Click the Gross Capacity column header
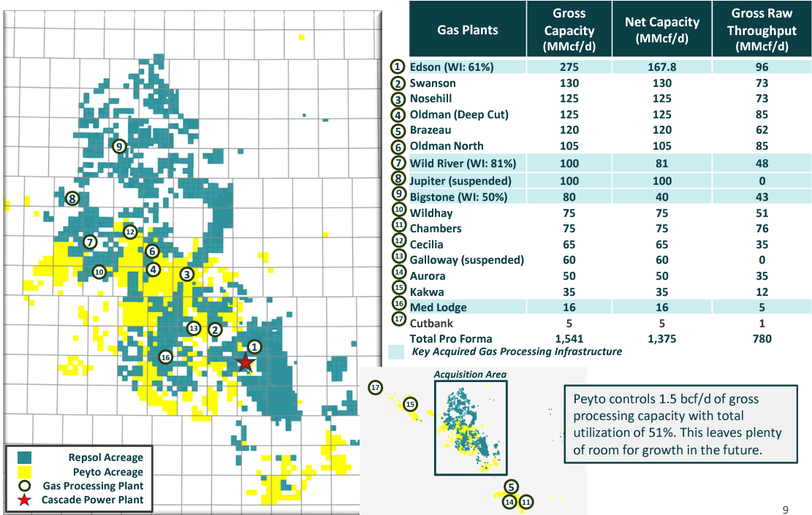 (x=569, y=28)
